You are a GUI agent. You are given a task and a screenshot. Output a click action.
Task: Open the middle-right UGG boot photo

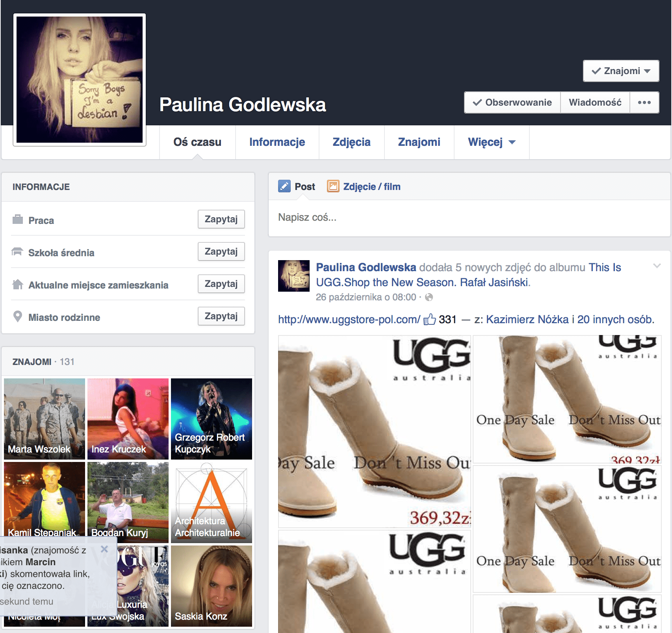click(x=567, y=529)
